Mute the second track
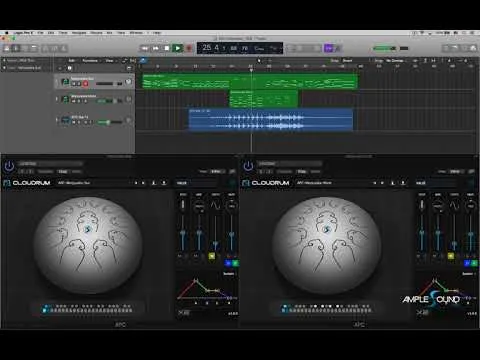 (74, 101)
